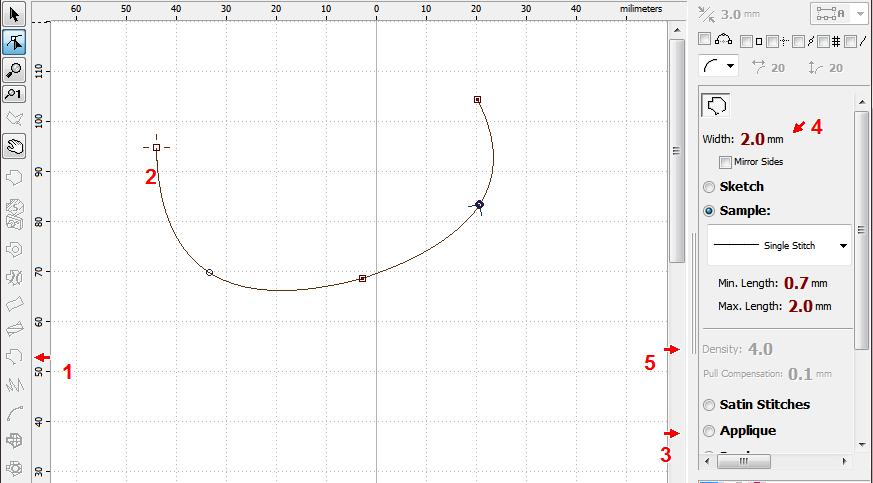The height and width of the screenshot is (483, 873).
Task: Click the zoom 1:1 tool
Action: click(x=14, y=95)
